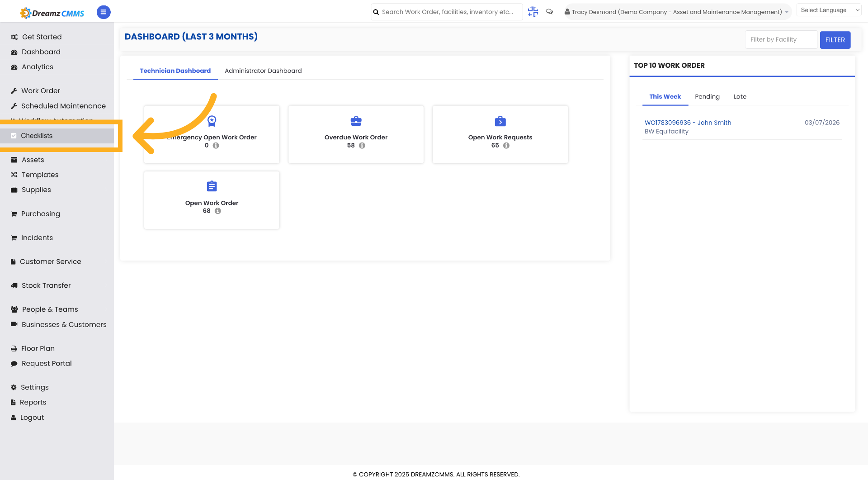The height and width of the screenshot is (480, 868).
Task: Click the Work Order wrench icon
Action: point(14,91)
